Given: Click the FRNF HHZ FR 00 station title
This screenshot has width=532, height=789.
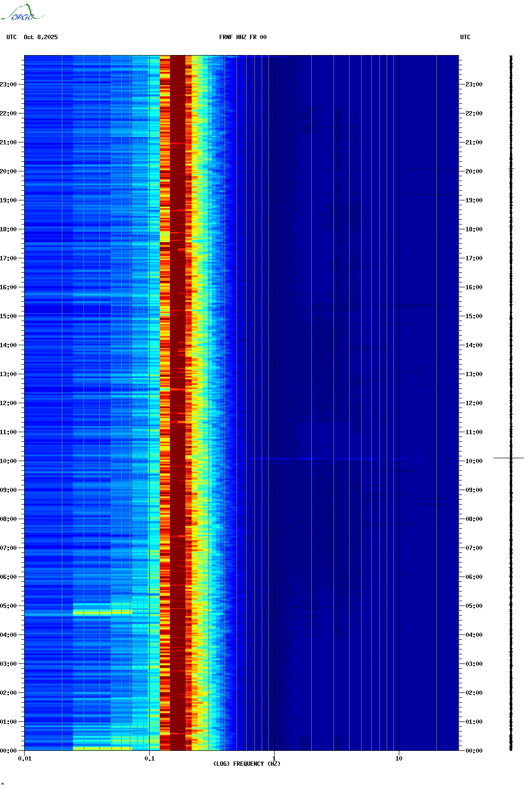Looking at the screenshot, I should (x=242, y=37).
